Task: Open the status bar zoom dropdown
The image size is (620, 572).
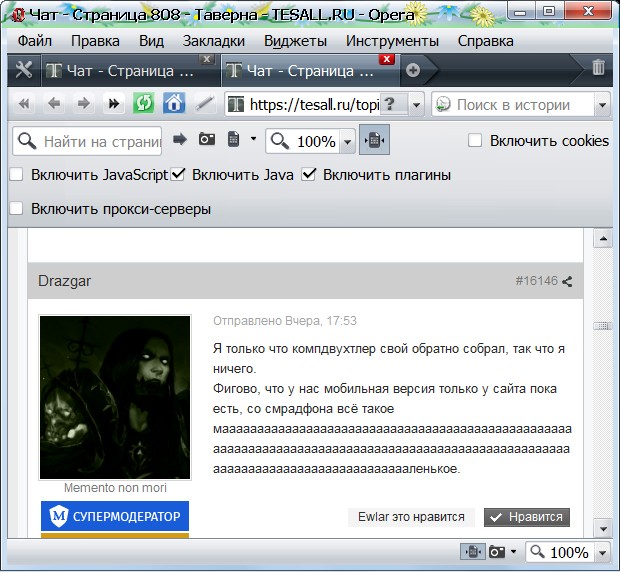Action: pyautogui.click(x=603, y=552)
